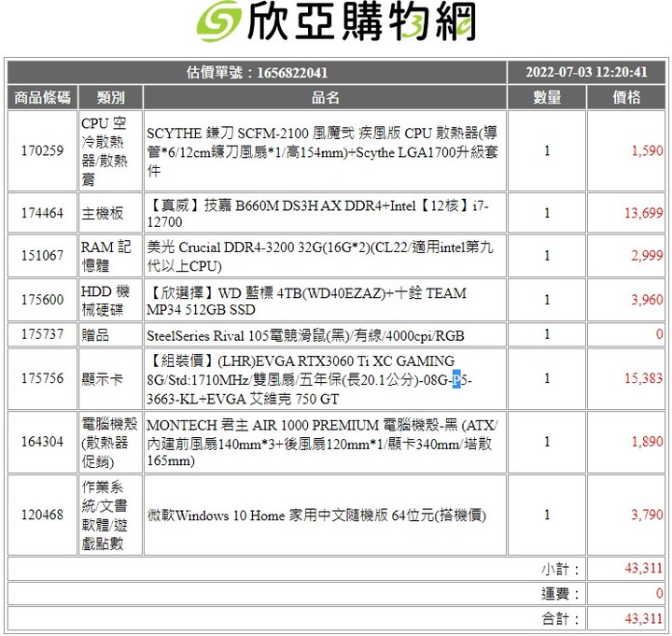Select barcode 175600
Image resolution: width=672 pixels, height=636 pixels.
tap(42, 300)
